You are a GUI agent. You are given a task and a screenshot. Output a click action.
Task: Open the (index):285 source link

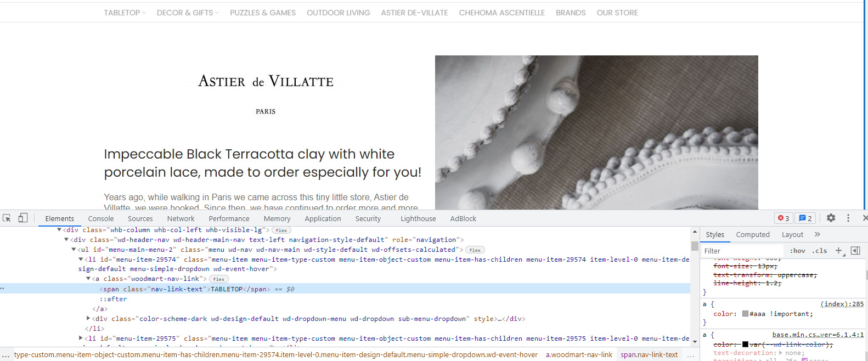pos(842,304)
